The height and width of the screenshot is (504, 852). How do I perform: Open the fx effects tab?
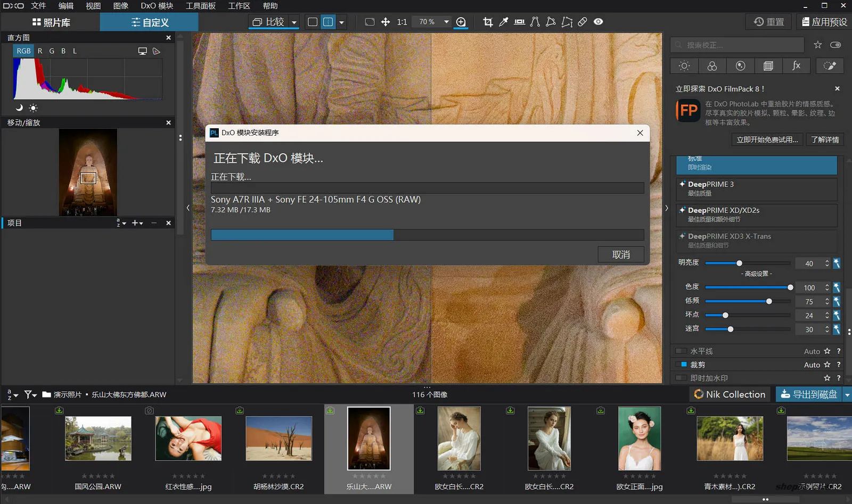796,65
